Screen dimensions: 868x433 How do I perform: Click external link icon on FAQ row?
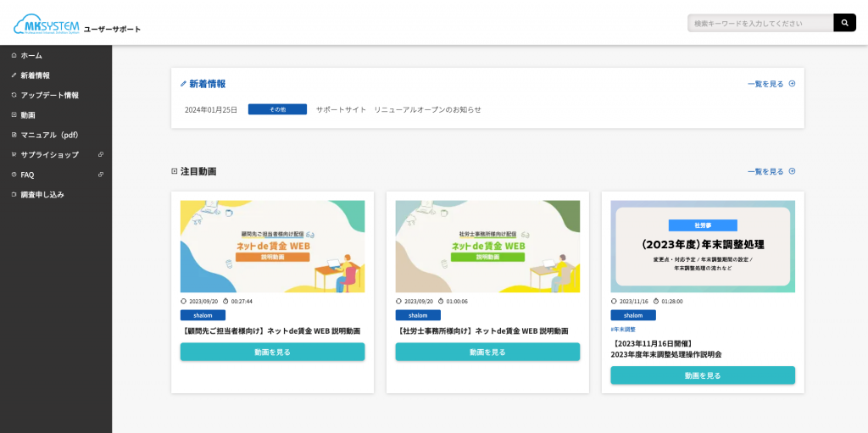pos(101,175)
